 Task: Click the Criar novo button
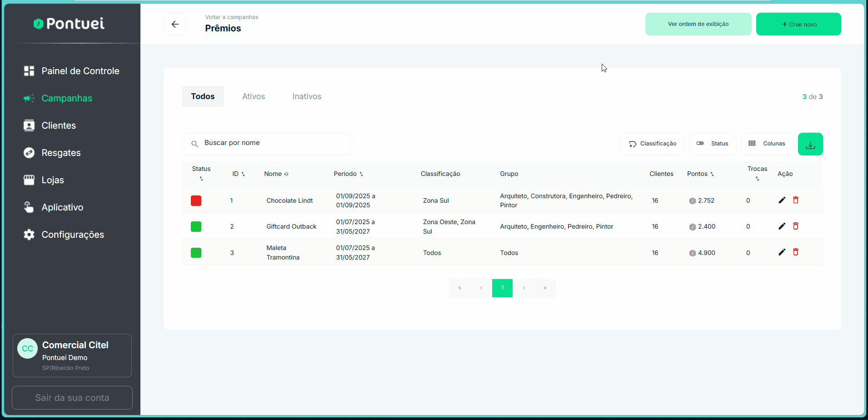(798, 24)
